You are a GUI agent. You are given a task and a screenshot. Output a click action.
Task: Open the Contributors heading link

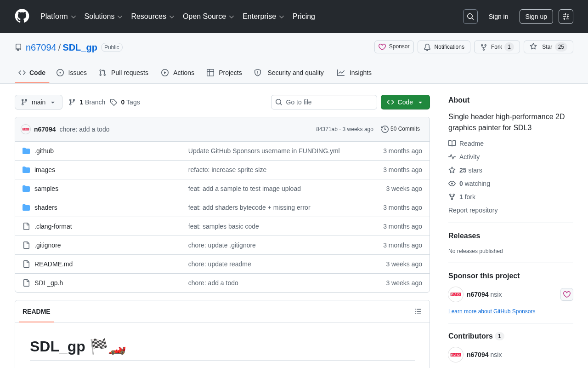click(x=476, y=336)
